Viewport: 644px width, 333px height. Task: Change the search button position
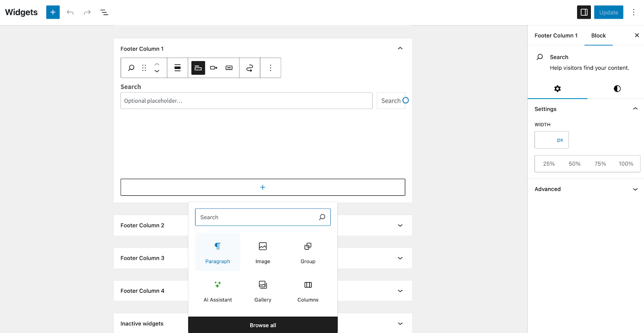(214, 68)
